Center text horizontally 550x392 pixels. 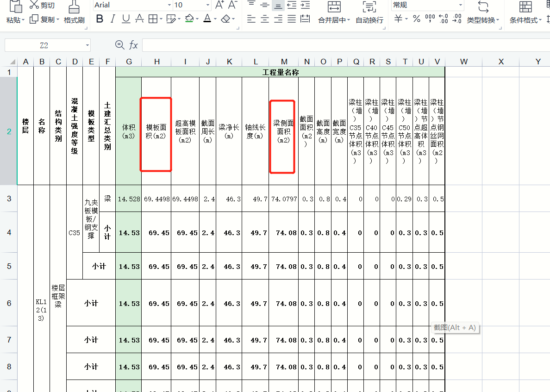265,19
